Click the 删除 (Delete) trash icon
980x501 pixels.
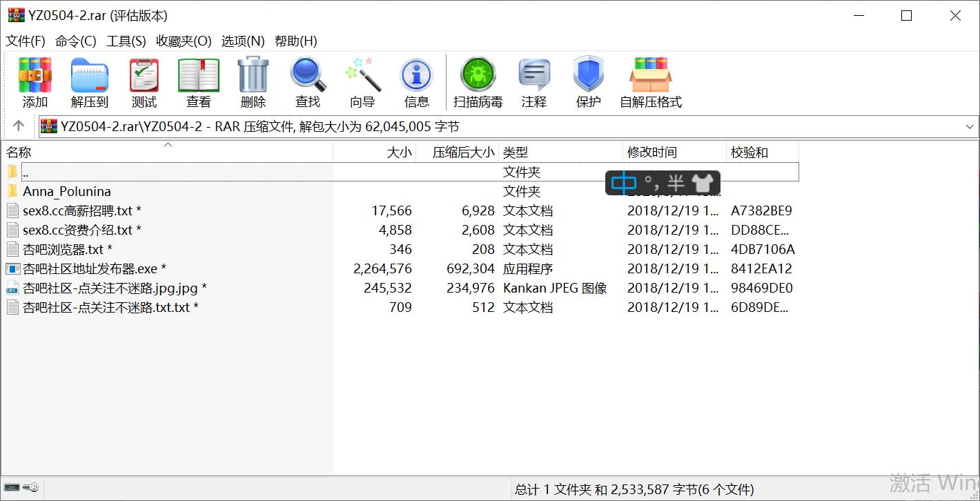[x=253, y=75]
